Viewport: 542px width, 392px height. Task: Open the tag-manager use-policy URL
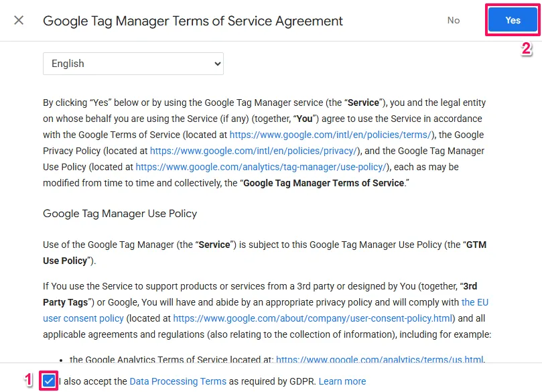coord(261,167)
